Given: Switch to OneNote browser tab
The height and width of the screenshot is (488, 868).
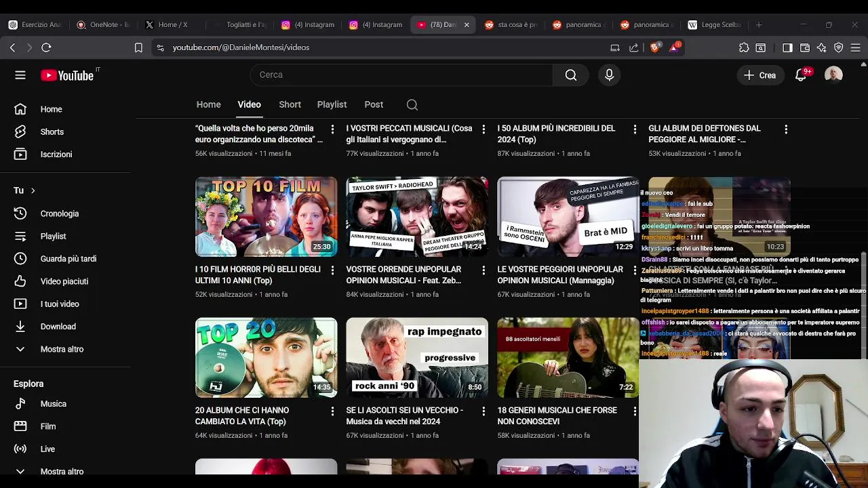Looking at the screenshot, I should click(103, 25).
